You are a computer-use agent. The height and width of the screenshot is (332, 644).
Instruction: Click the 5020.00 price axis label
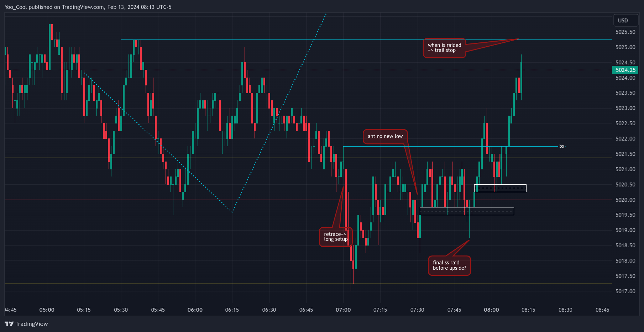point(625,200)
